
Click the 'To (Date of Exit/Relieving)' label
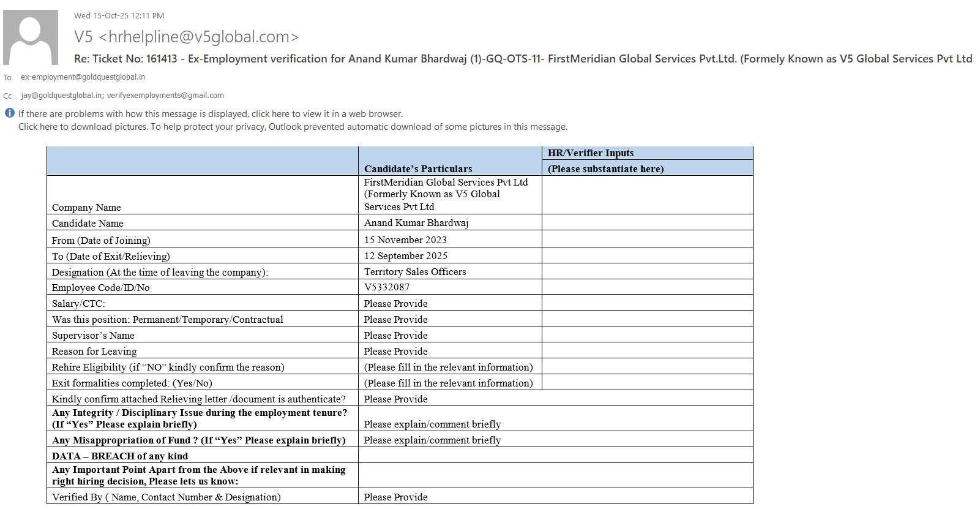click(111, 257)
